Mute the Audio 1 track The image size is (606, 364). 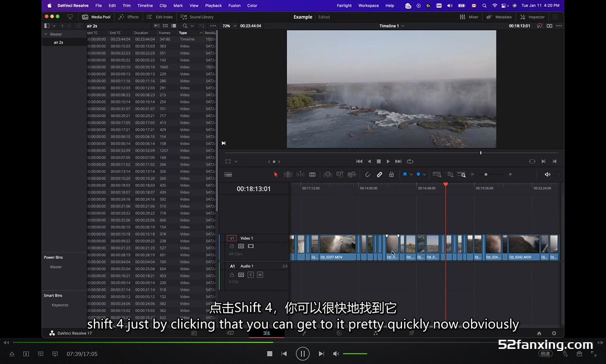click(x=260, y=275)
